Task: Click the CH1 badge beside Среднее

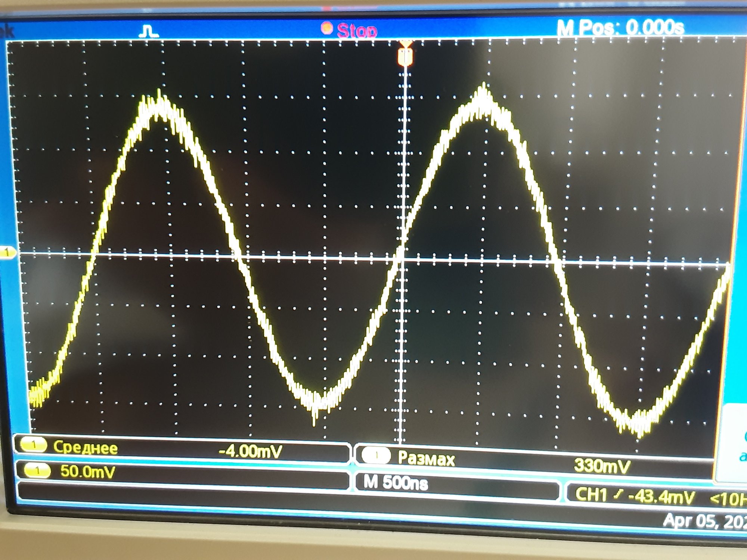Action: coord(34,445)
